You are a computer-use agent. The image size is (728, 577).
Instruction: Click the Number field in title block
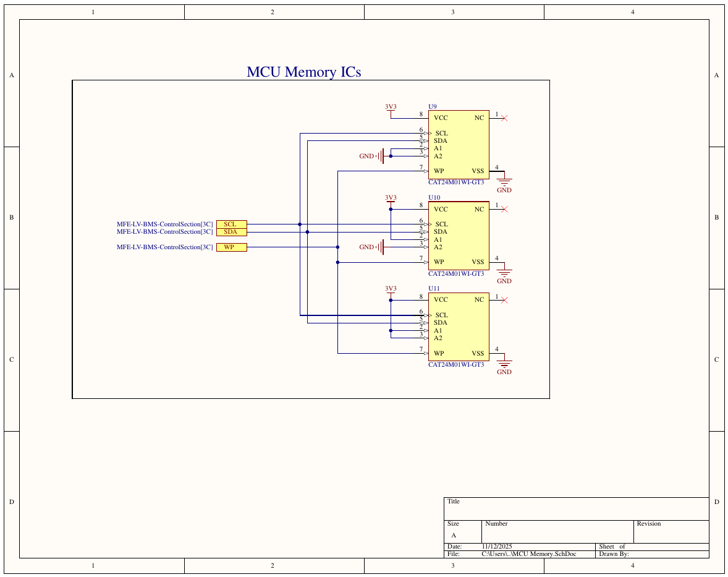(x=557, y=531)
